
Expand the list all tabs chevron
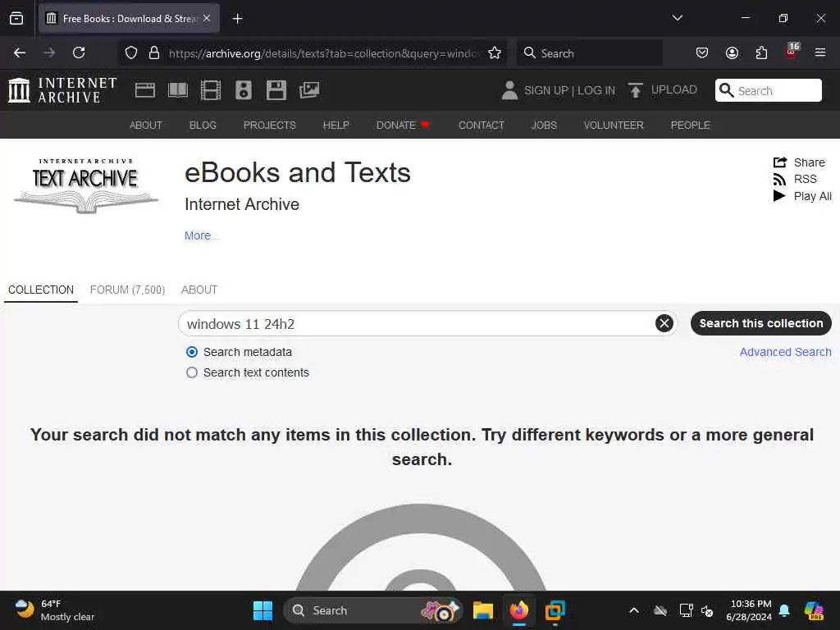677,18
